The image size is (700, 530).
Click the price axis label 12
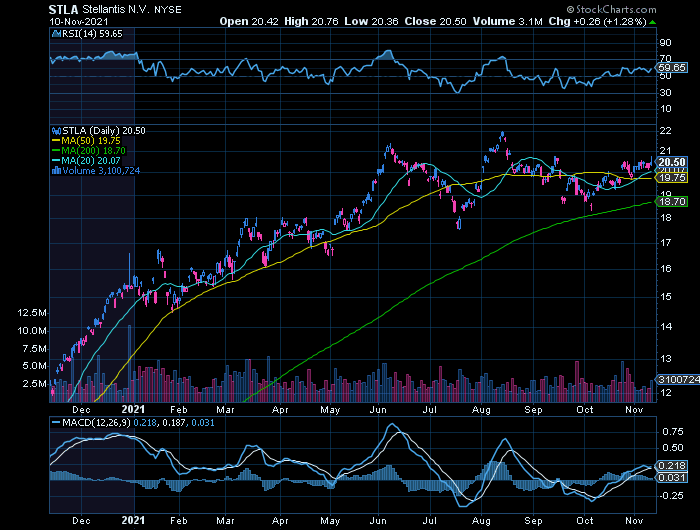tap(665, 392)
